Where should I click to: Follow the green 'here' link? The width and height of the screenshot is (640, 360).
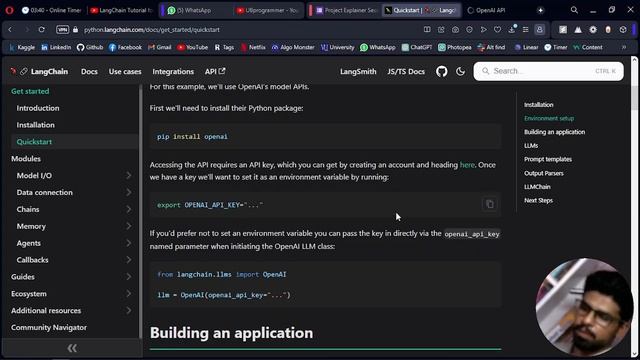coord(467,165)
